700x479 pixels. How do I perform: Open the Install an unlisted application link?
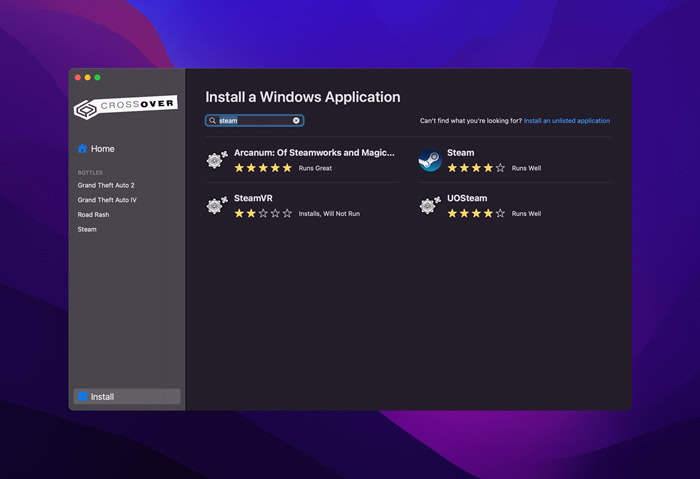[x=567, y=121]
